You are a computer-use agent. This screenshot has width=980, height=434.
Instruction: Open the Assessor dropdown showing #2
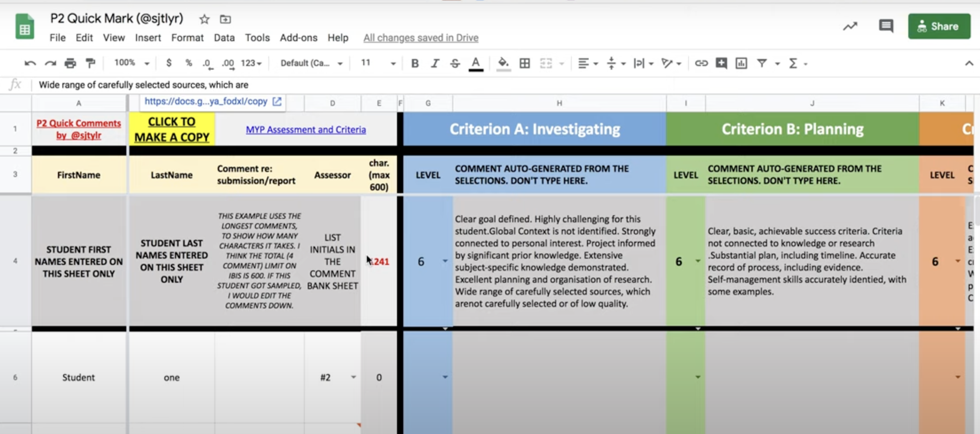[353, 377]
